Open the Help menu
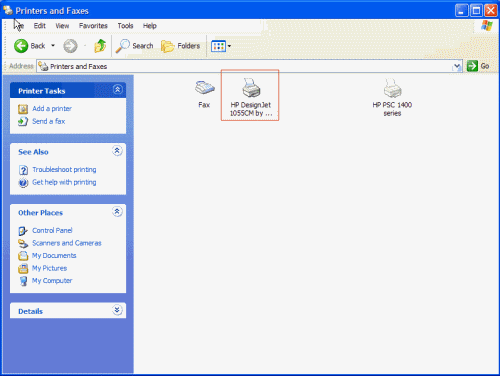The width and height of the screenshot is (500, 376). point(150,26)
